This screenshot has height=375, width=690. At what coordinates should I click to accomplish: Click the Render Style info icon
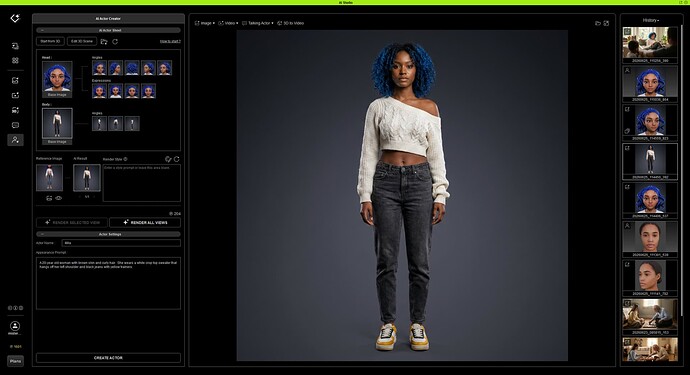tap(125, 159)
